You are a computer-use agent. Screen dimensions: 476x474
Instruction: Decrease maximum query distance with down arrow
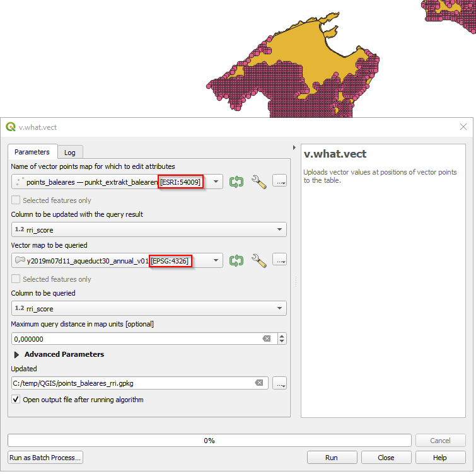click(282, 342)
